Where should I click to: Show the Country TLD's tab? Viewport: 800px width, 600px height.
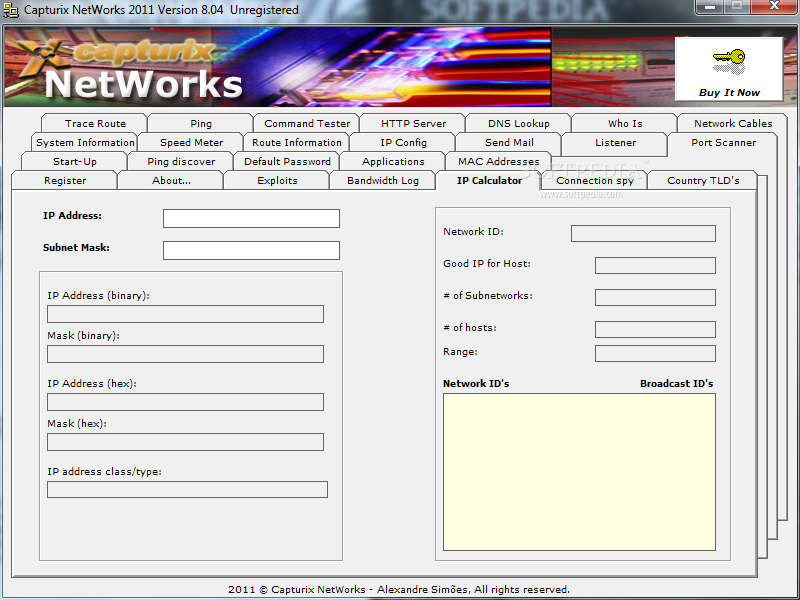click(703, 181)
